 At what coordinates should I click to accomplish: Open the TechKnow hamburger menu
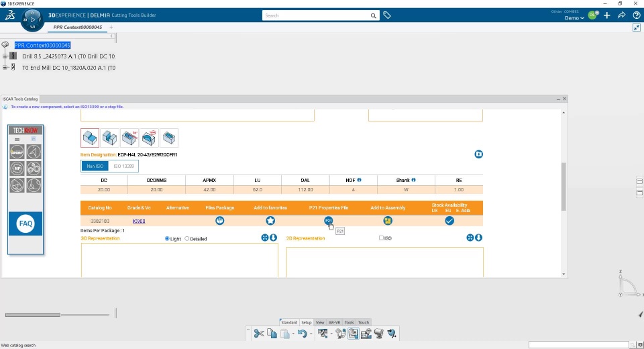click(17, 140)
